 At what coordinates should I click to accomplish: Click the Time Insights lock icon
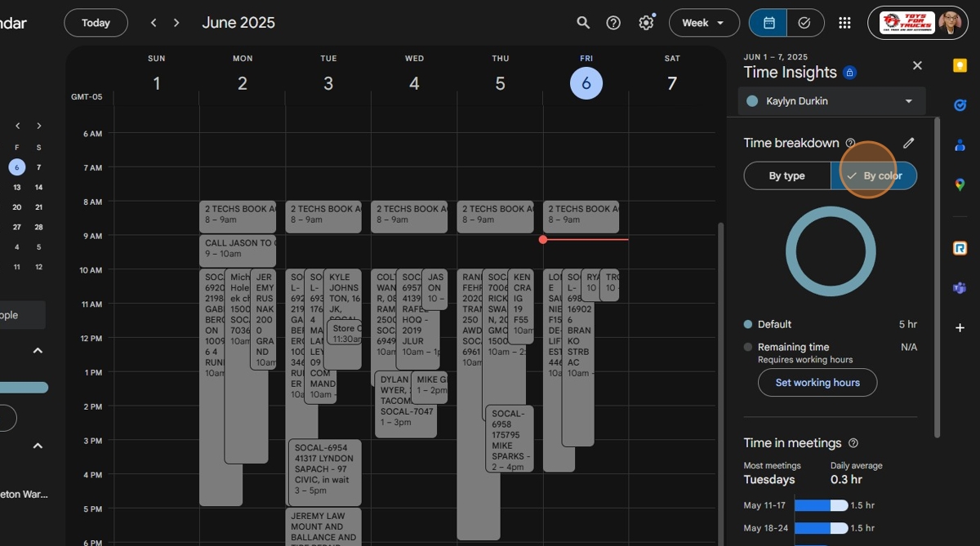850,73
